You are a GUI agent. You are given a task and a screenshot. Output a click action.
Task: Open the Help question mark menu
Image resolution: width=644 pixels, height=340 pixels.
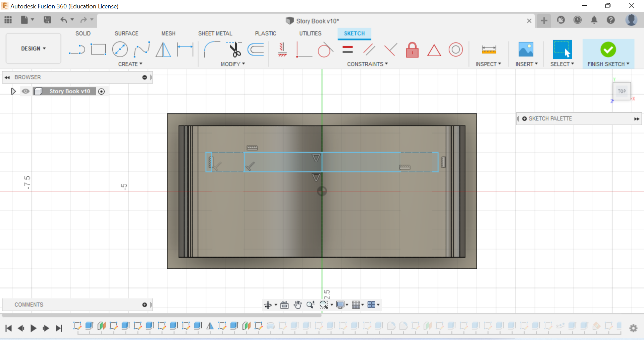pyautogui.click(x=611, y=20)
